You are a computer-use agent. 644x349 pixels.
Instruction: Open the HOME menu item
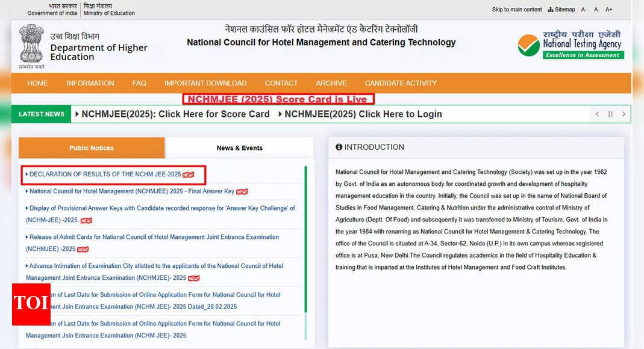[x=37, y=83]
